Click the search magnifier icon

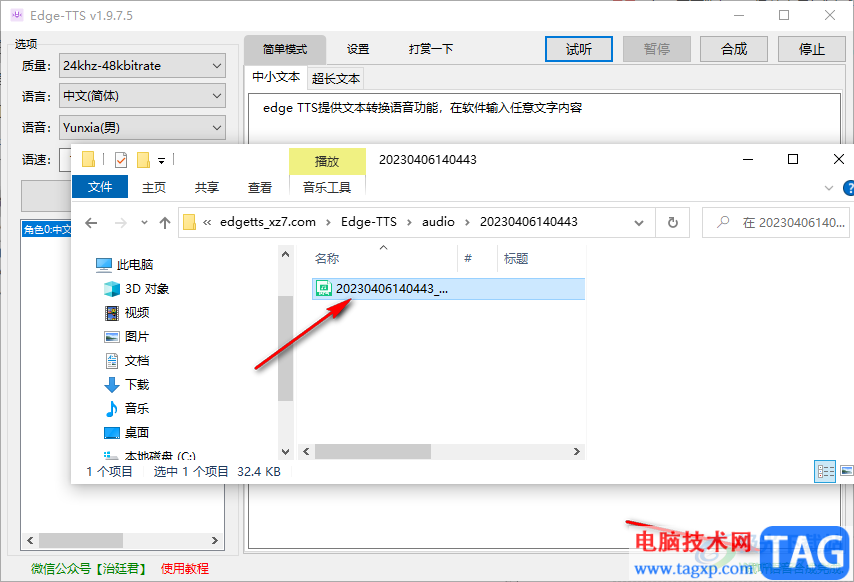(723, 222)
